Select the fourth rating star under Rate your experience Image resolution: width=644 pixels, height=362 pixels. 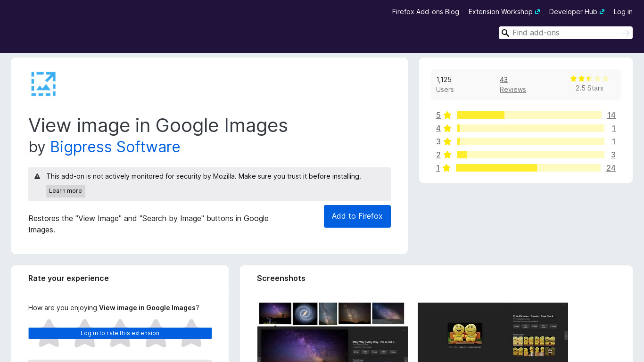click(156, 333)
